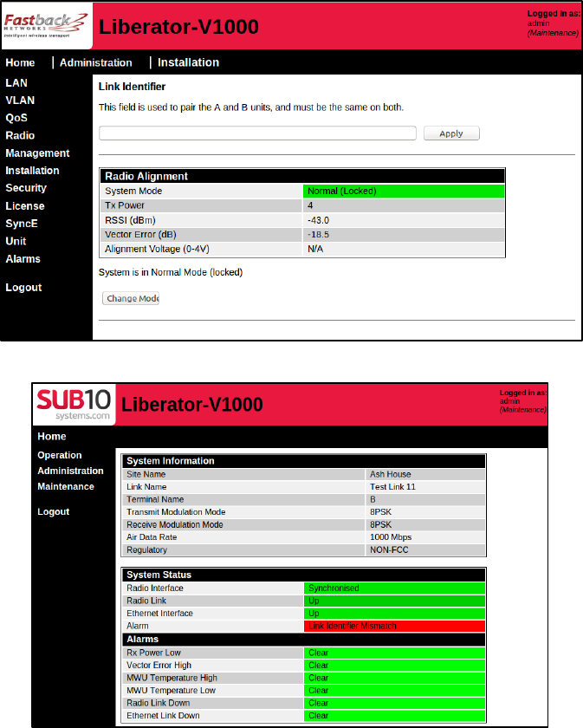Click Logout in the SUB10 sidebar
The width and height of the screenshot is (583, 728).
[x=54, y=511]
